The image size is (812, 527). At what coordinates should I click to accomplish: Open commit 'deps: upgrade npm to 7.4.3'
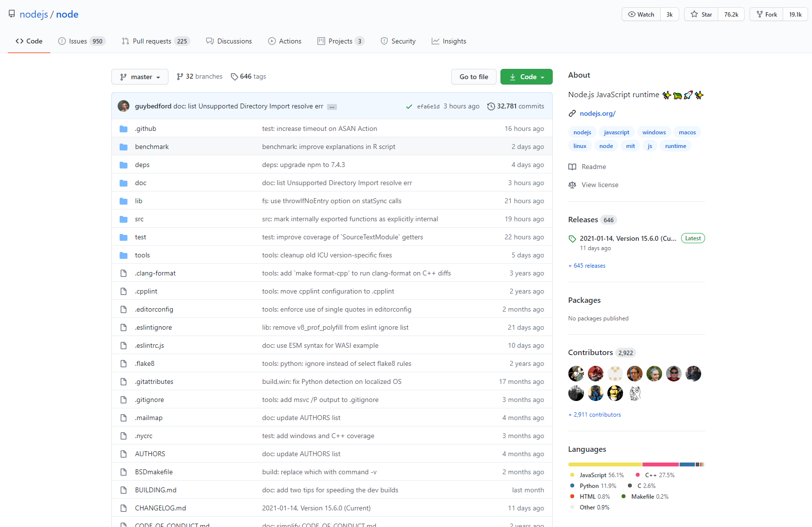(303, 165)
